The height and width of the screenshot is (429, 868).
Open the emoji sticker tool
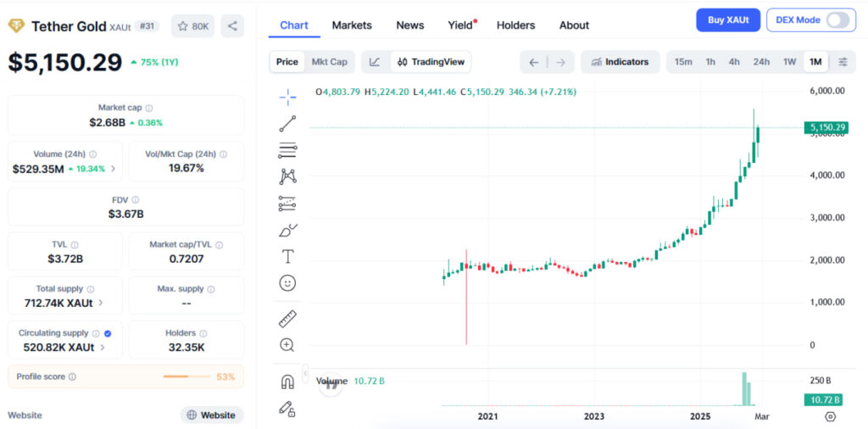point(287,283)
